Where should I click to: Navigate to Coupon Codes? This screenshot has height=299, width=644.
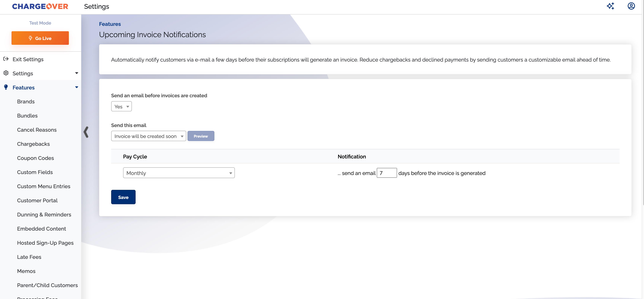coord(36,158)
